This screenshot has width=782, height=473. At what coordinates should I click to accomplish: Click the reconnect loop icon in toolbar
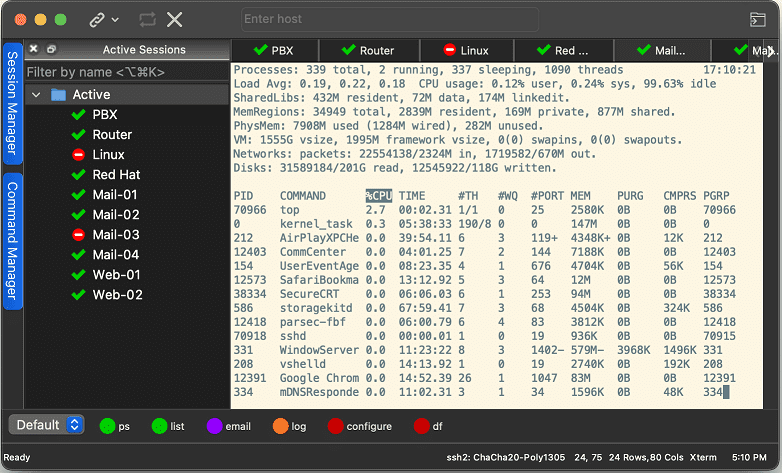[147, 19]
